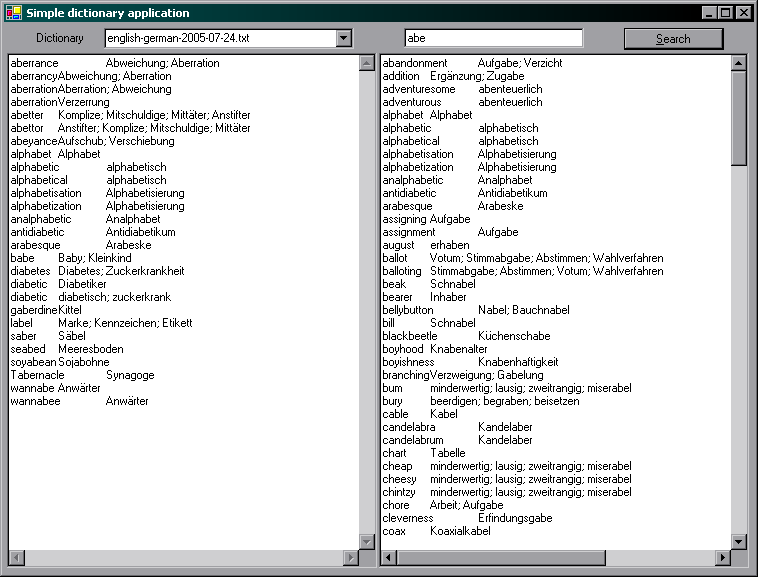This screenshot has height=577, width=758.
Task: Select 'diabetic Diabetiker' row in left list
Action: (x=58, y=284)
